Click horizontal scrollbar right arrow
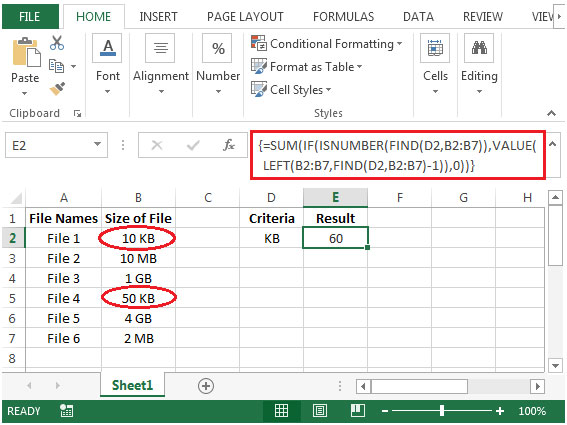The height and width of the screenshot is (425, 567). click(x=537, y=387)
